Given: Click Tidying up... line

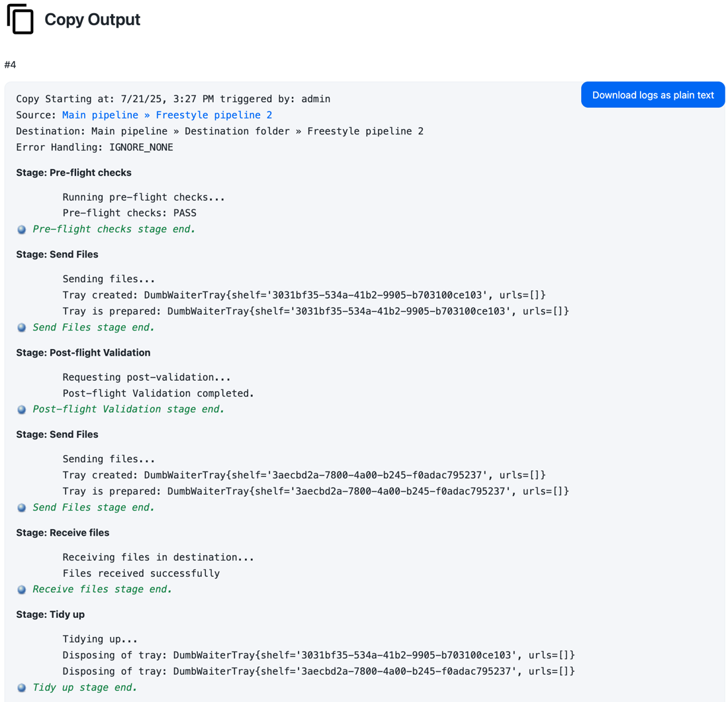Looking at the screenshot, I should pos(101,639).
